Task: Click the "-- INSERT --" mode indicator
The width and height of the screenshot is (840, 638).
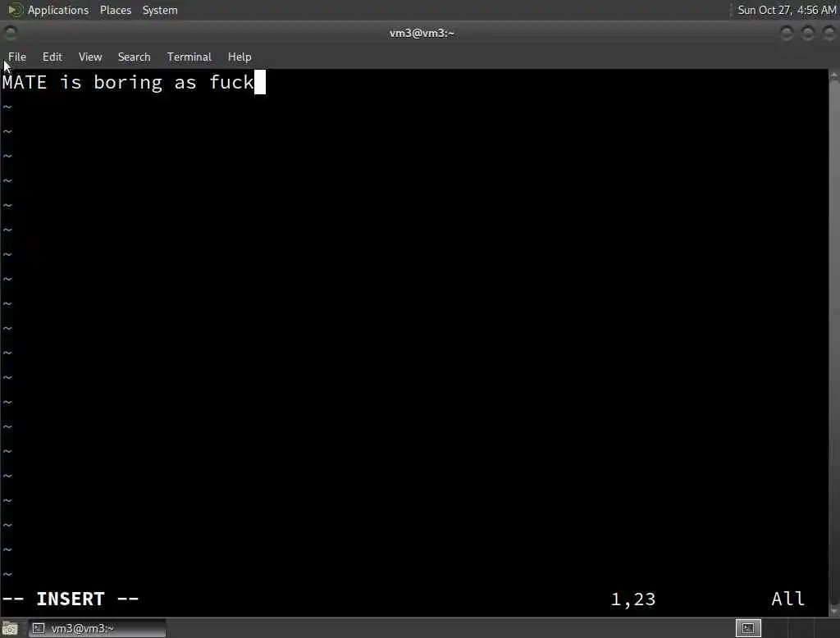Action: click(71, 599)
